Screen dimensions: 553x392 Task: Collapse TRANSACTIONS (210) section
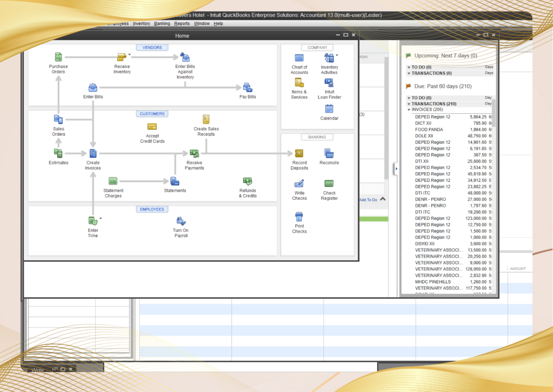coord(409,104)
